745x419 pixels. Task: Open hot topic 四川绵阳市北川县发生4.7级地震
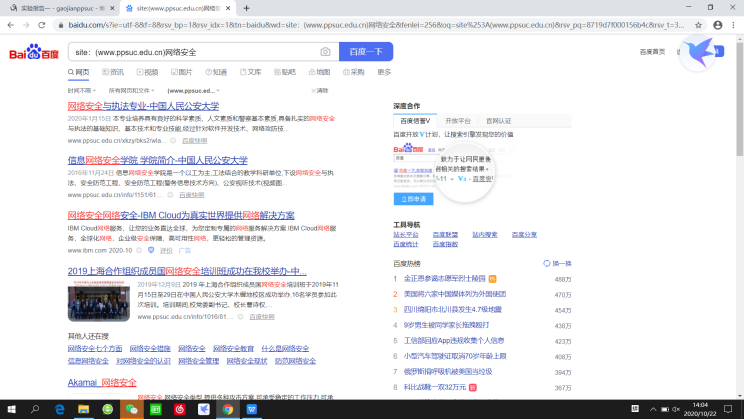[453, 310]
